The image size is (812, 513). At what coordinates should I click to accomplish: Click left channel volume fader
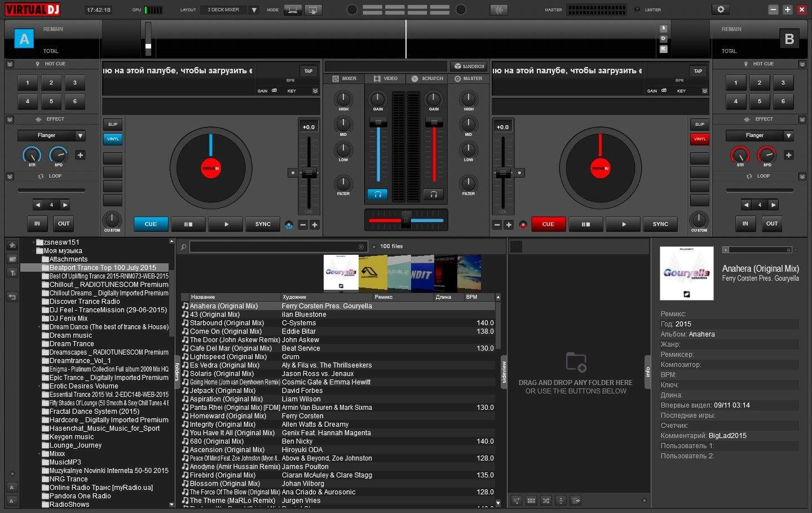tap(378, 122)
